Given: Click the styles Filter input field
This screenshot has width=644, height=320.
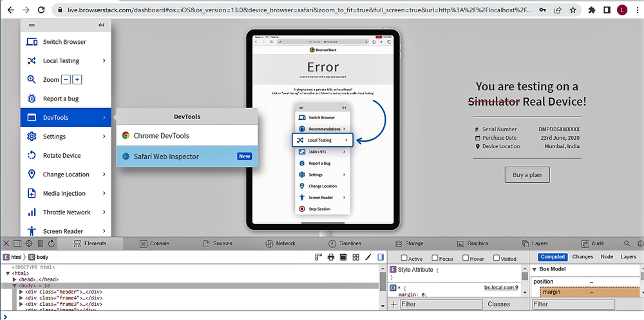Looking at the screenshot, I should pyautogui.click(x=440, y=304).
